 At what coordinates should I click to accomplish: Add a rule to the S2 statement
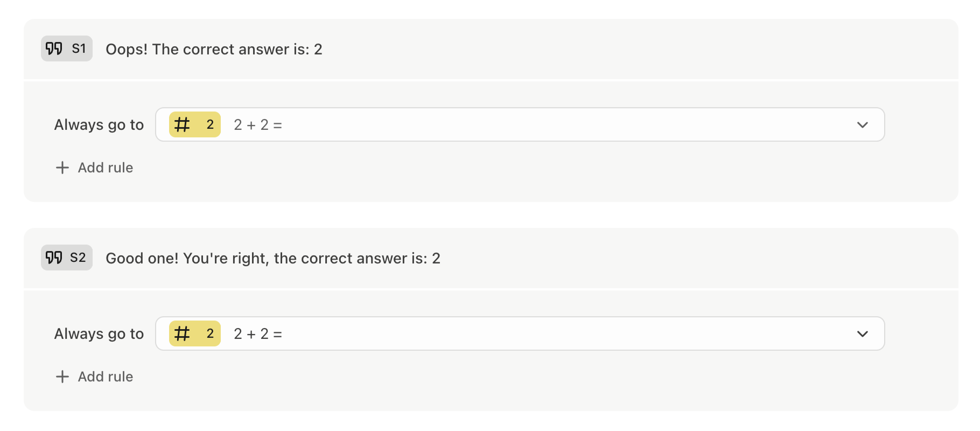point(105,377)
